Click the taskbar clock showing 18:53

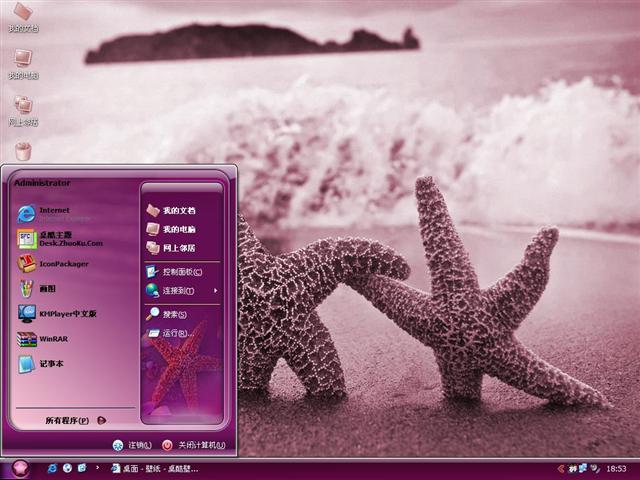616,468
